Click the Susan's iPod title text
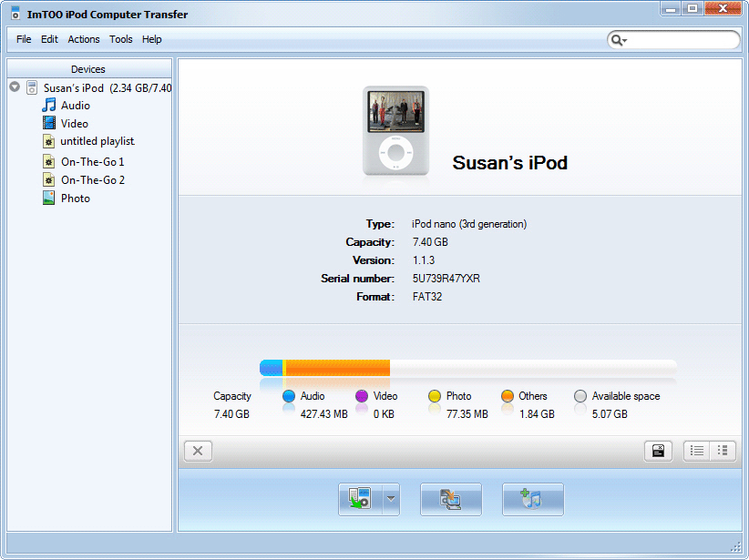 (x=509, y=163)
